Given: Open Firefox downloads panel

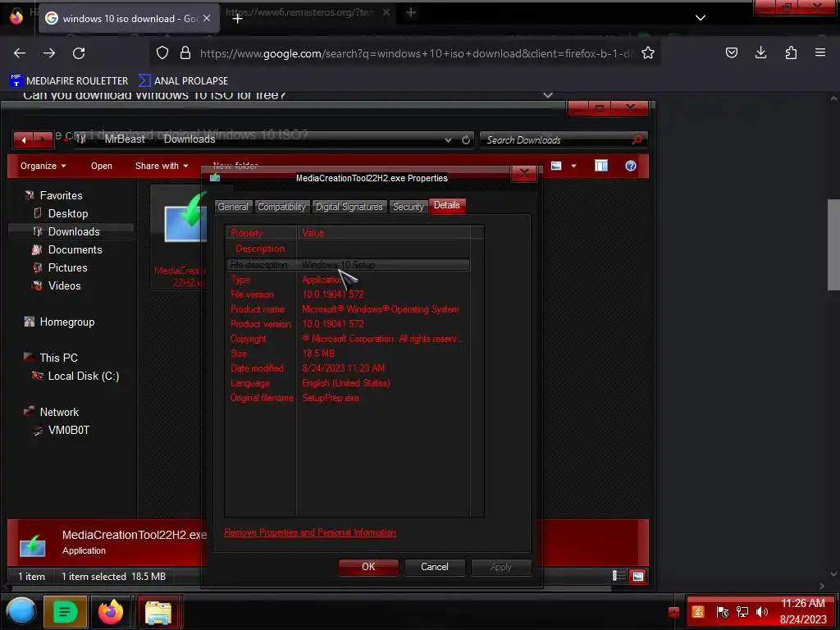Looking at the screenshot, I should point(760,52).
